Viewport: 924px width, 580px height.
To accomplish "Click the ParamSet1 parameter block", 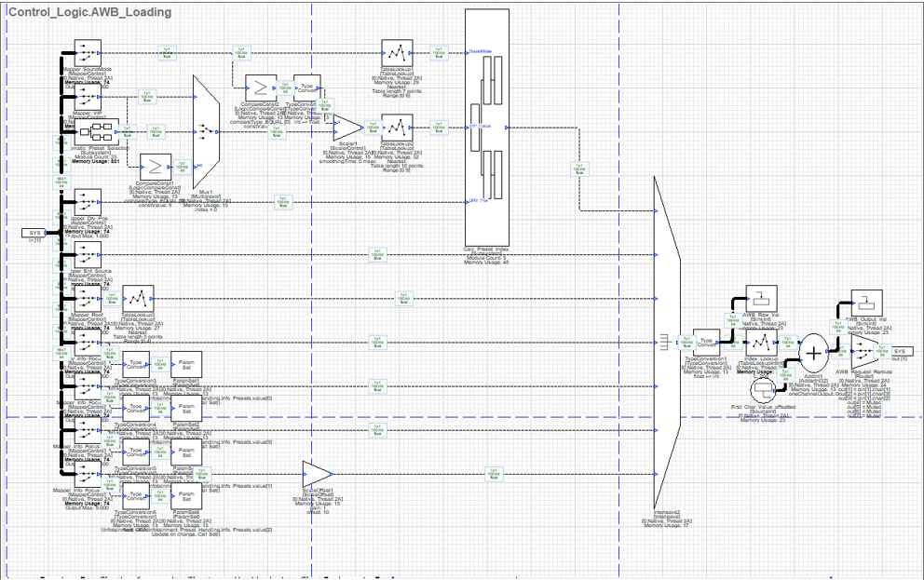I will [x=185, y=365].
